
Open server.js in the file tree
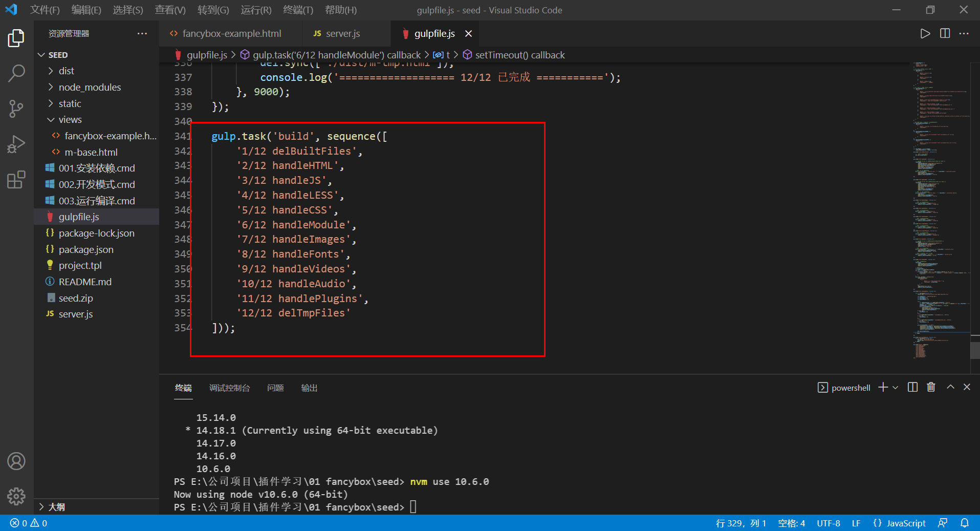pyautogui.click(x=96, y=314)
